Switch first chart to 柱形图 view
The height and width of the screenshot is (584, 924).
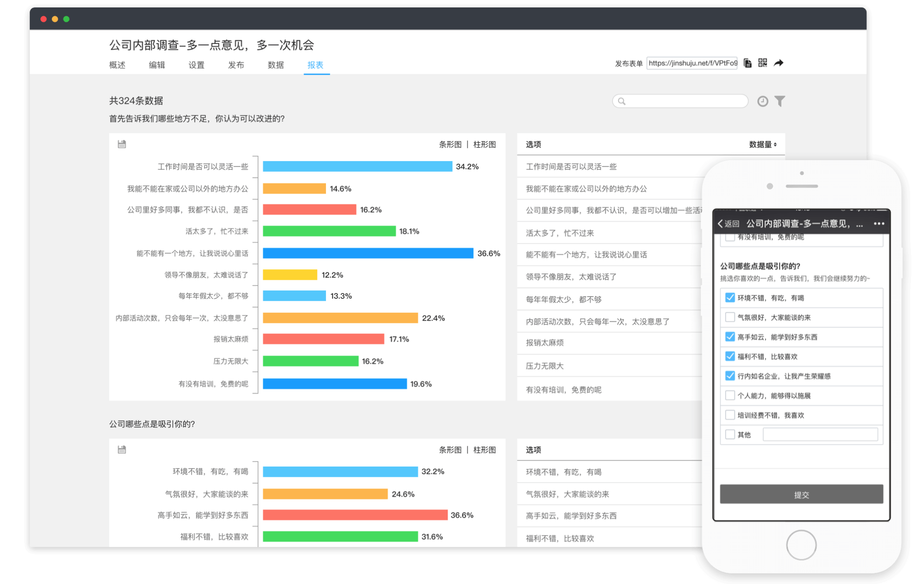click(484, 144)
